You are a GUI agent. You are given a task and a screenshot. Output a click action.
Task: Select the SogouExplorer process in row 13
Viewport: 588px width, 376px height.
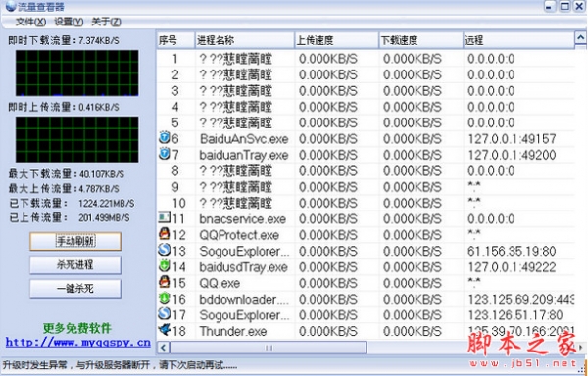(244, 252)
